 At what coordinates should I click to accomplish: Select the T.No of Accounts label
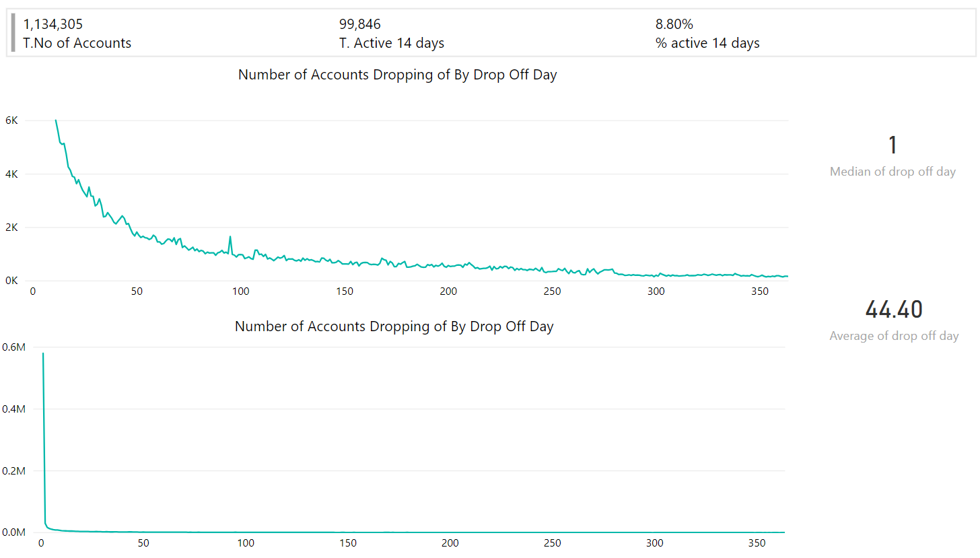coord(77,43)
